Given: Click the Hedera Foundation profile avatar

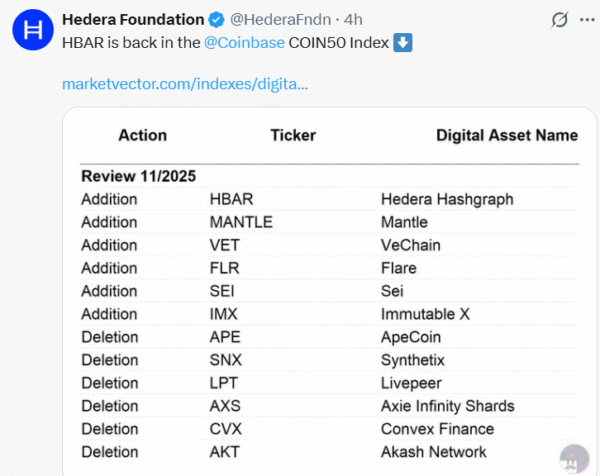Looking at the screenshot, I should coord(33,30).
